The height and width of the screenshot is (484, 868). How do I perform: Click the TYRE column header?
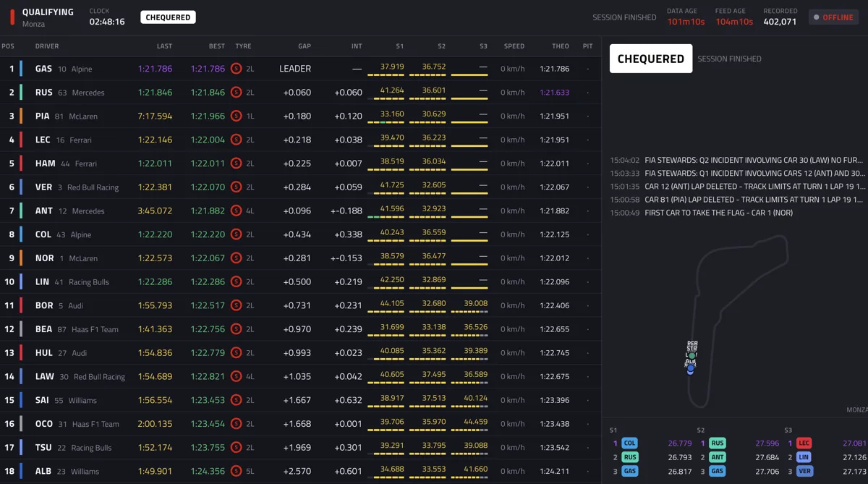(x=243, y=46)
